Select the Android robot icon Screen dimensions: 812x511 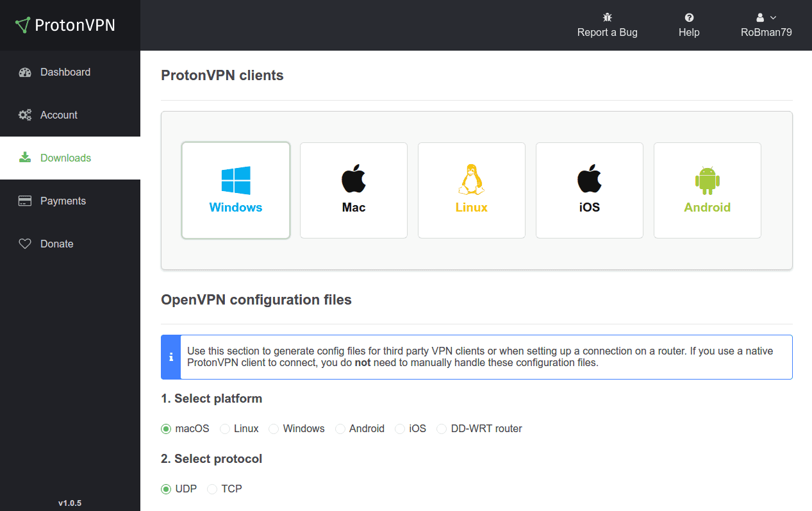(x=707, y=180)
